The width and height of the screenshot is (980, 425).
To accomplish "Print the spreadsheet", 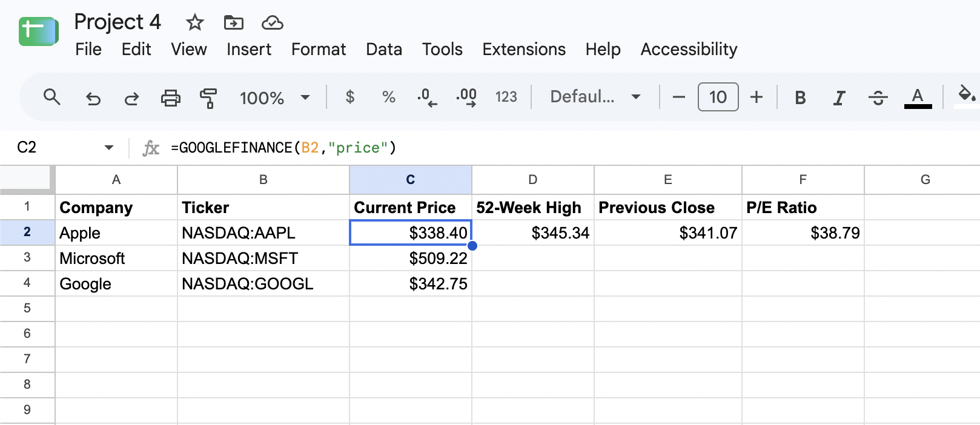I will [170, 97].
